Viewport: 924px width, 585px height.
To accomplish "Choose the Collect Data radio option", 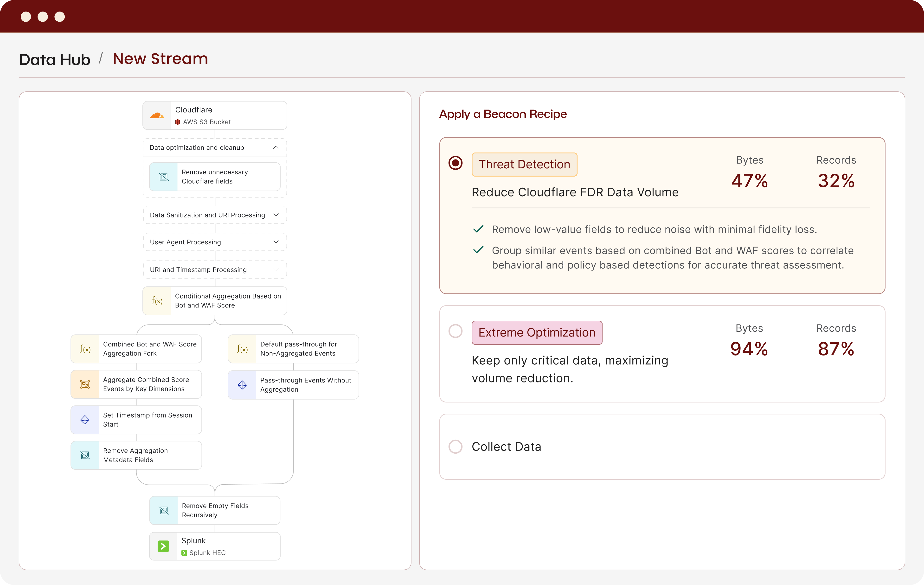I will coord(456,446).
